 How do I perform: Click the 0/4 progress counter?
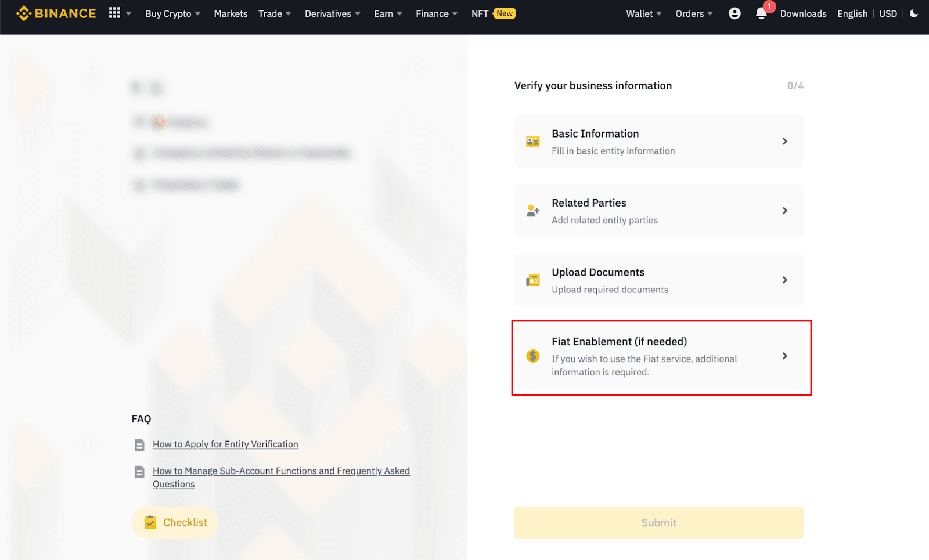pos(795,86)
